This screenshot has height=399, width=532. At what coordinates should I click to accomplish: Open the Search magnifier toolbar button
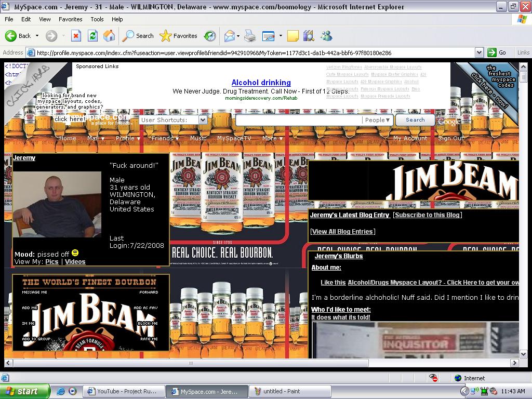[x=138, y=36]
